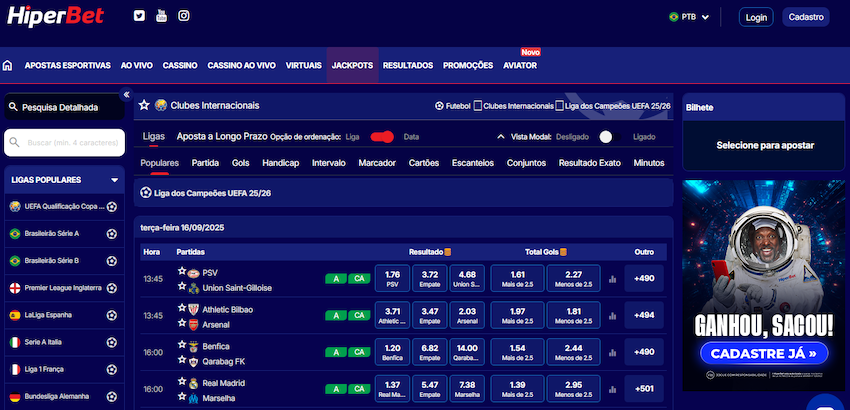
Task: Switch to Aposta a Longo Prazo tab
Action: [222, 137]
